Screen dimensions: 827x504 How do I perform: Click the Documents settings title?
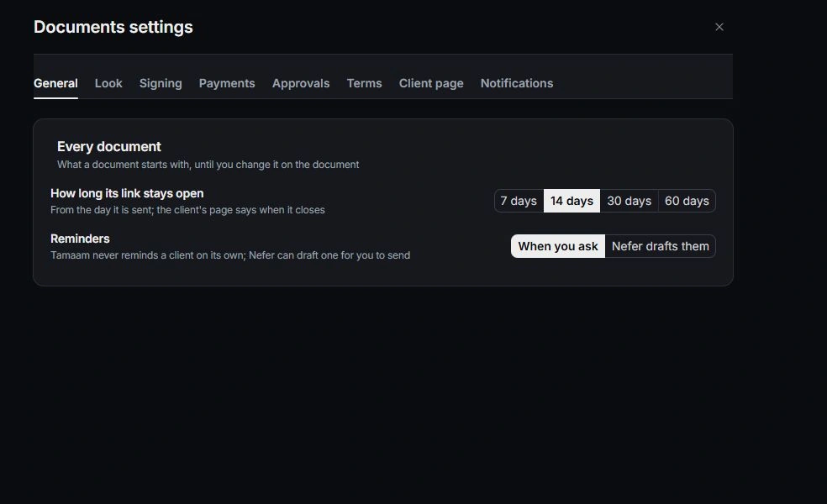113,27
